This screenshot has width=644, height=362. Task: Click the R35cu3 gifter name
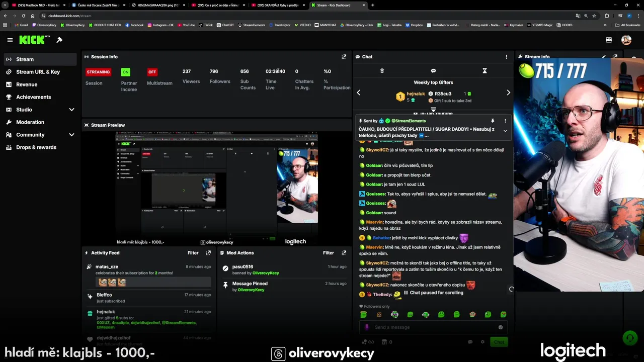pos(443,94)
